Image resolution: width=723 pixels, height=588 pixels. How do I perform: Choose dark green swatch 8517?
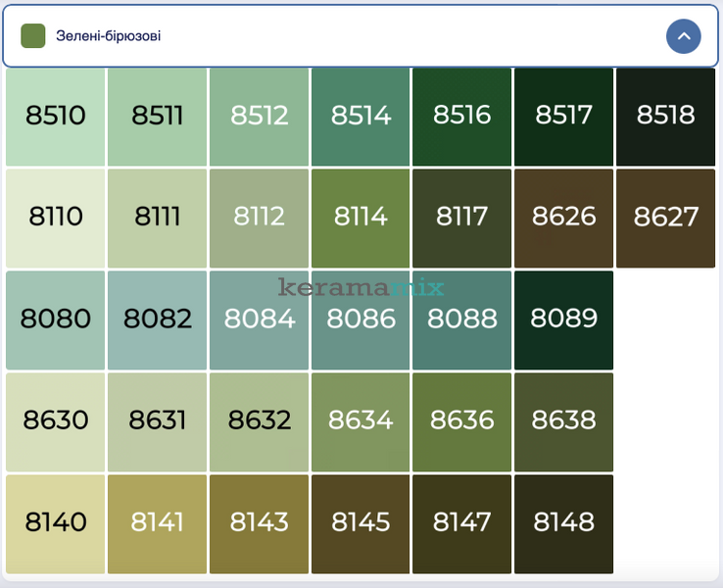(x=564, y=117)
